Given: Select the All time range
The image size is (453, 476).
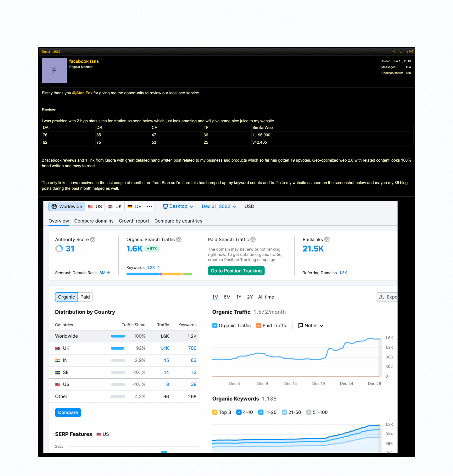Looking at the screenshot, I should click(x=266, y=297).
